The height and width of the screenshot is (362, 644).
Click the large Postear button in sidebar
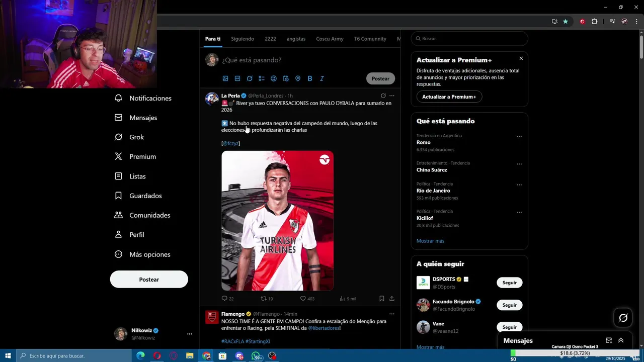click(149, 280)
